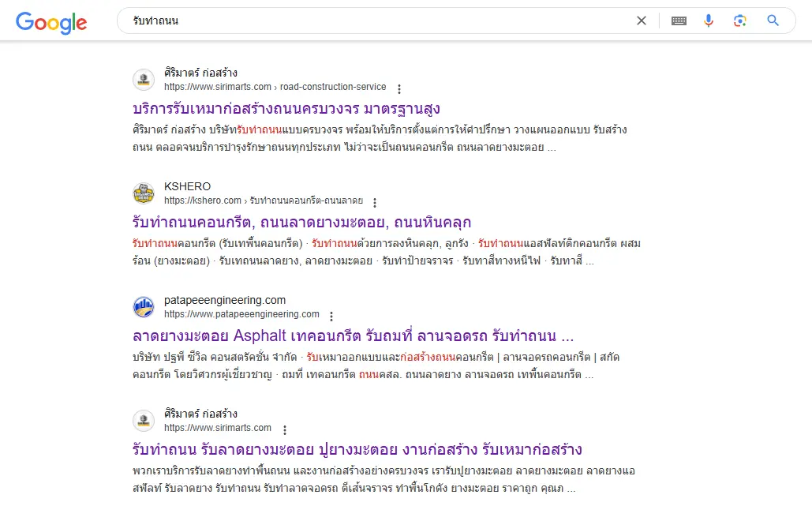This screenshot has width=812, height=521.
Task: Start voice search with the microphone icon
Action: [x=709, y=21]
